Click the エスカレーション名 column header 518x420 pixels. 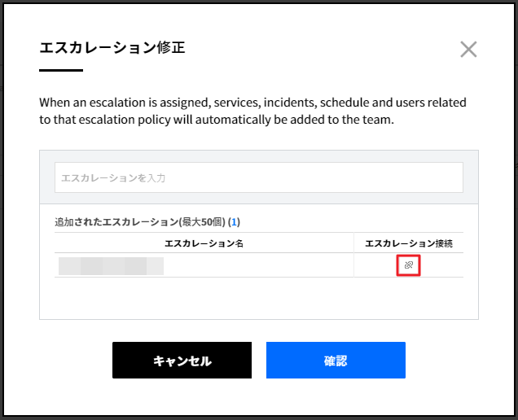click(x=204, y=243)
